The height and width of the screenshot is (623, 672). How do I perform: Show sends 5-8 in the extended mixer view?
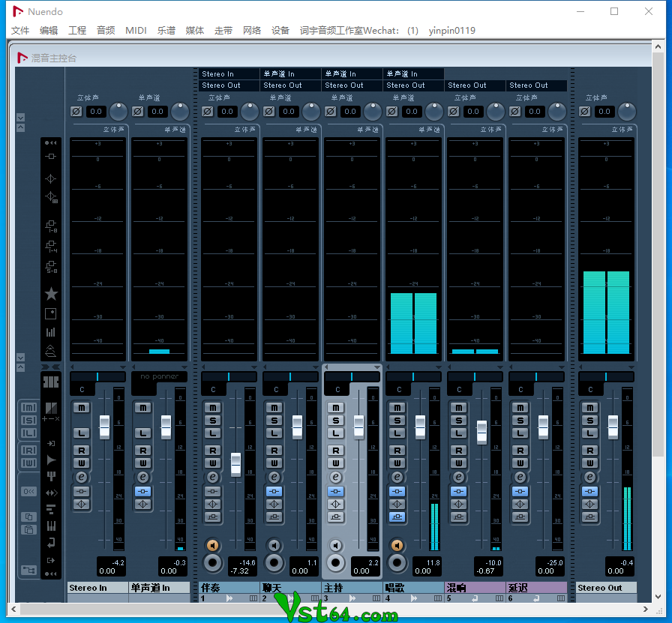pyautogui.click(x=51, y=266)
